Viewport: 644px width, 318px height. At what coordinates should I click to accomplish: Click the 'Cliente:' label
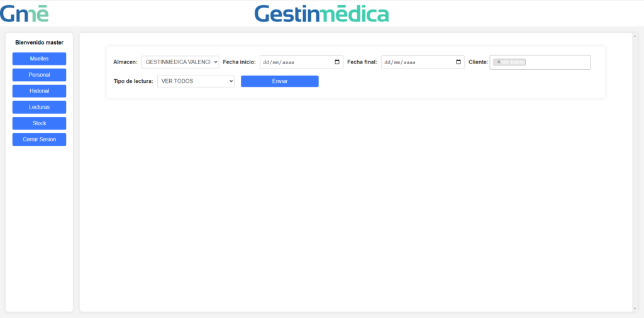[x=479, y=62]
